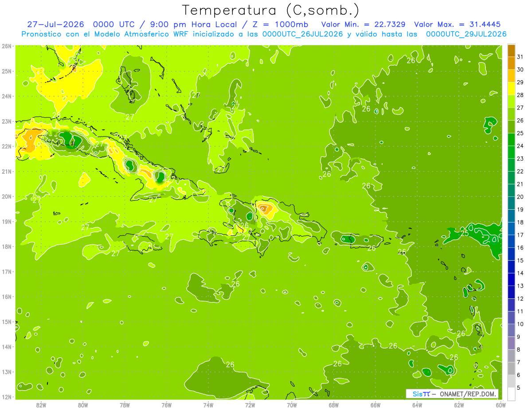
Task: Click the green colorbar segment between 22 and 23
Action: point(511,166)
